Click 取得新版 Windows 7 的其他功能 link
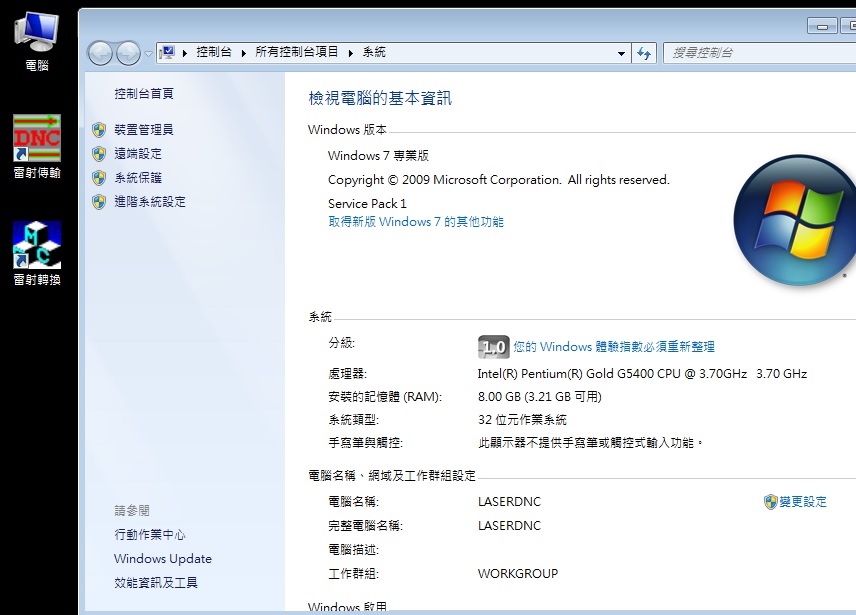Screen dimensions: 856x615 [x=416, y=222]
